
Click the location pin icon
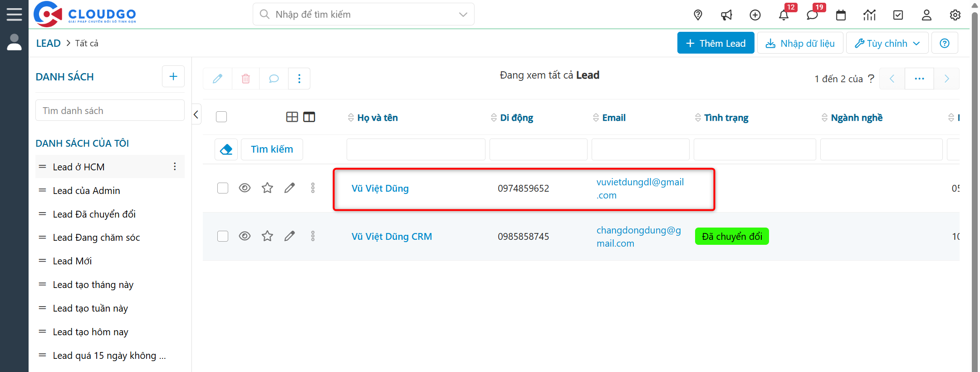698,15
